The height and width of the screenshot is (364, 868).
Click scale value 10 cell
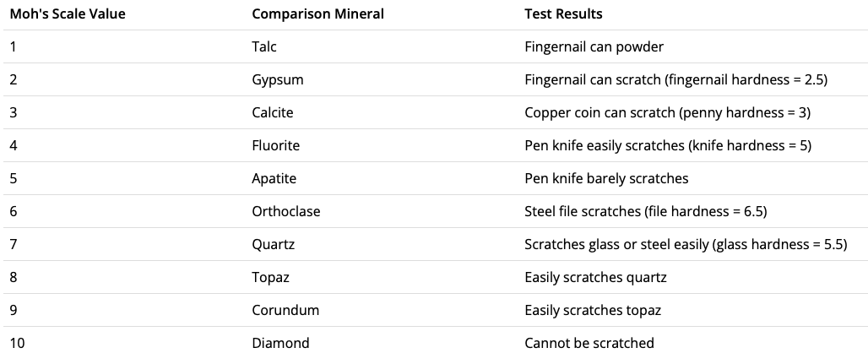click(17, 344)
